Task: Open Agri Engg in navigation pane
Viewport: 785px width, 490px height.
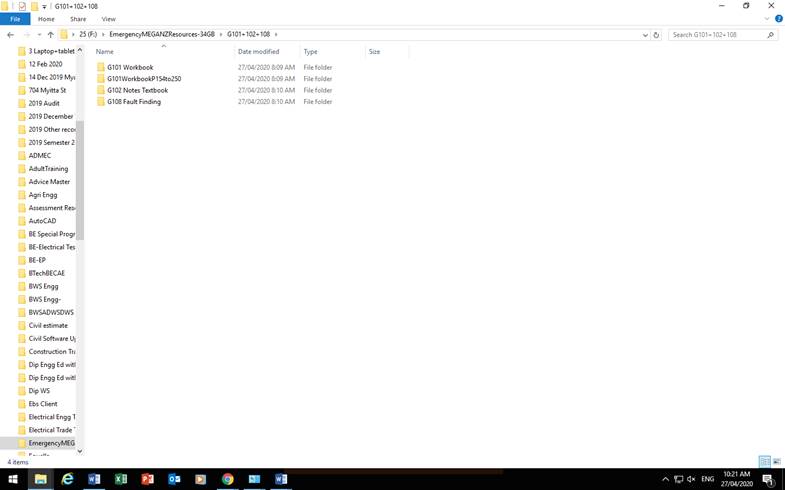Action: pyautogui.click(x=43, y=195)
